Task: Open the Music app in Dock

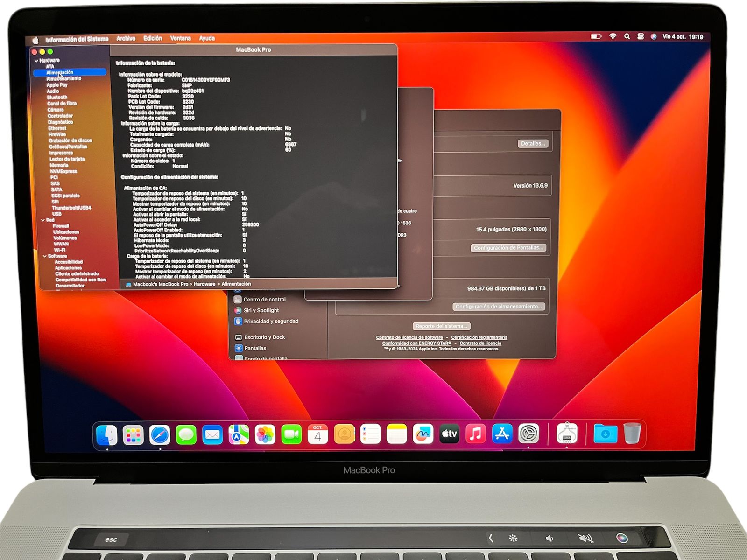Action: 476,434
